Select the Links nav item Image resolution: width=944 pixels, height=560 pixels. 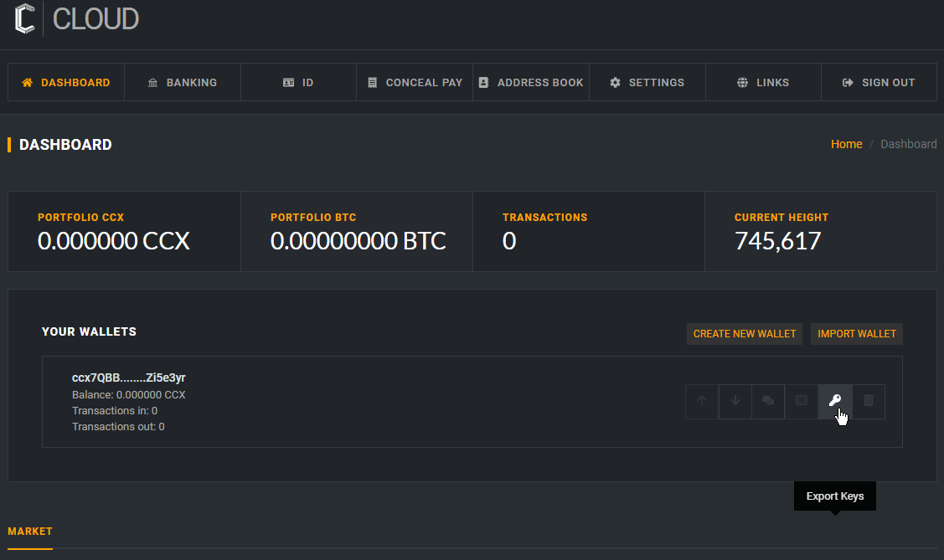[x=763, y=83]
